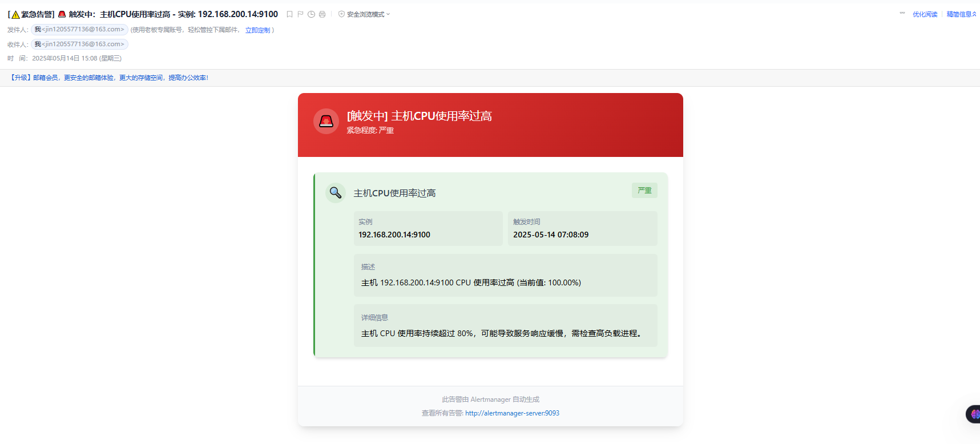Open the alertmanager-server:9093 link
Image resolution: width=980 pixels, height=444 pixels.
[x=512, y=413]
